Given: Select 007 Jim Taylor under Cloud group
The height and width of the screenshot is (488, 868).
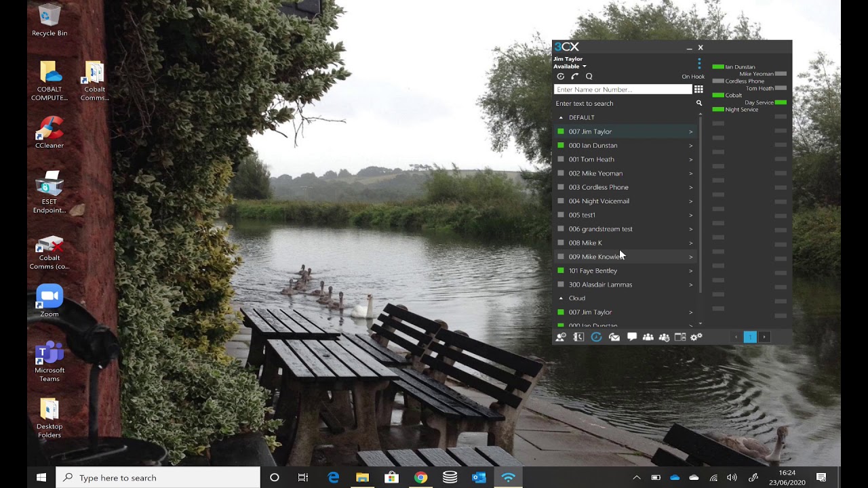Looking at the screenshot, I should 625,312.
